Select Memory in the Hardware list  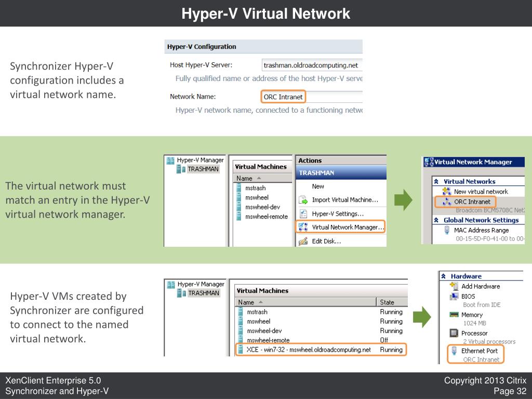tap(472, 315)
